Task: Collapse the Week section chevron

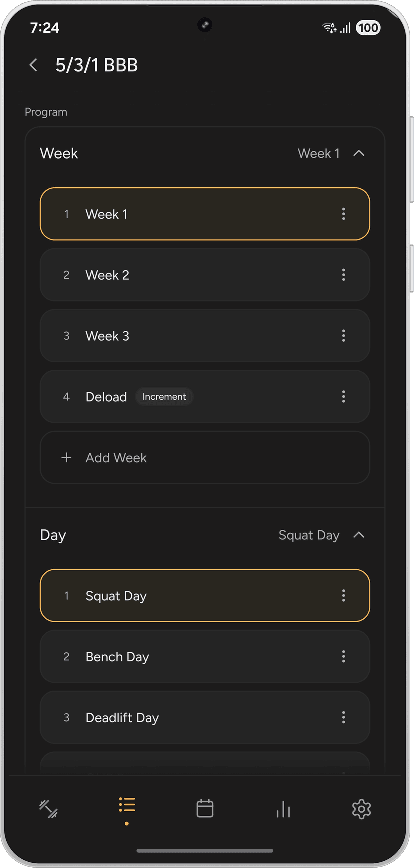Action: (359, 153)
